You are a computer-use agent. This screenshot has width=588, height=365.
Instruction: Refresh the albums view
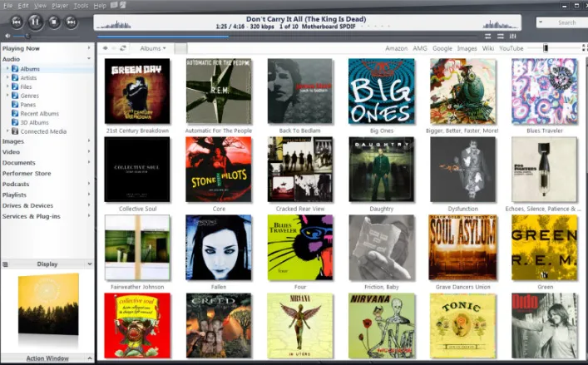tap(122, 48)
